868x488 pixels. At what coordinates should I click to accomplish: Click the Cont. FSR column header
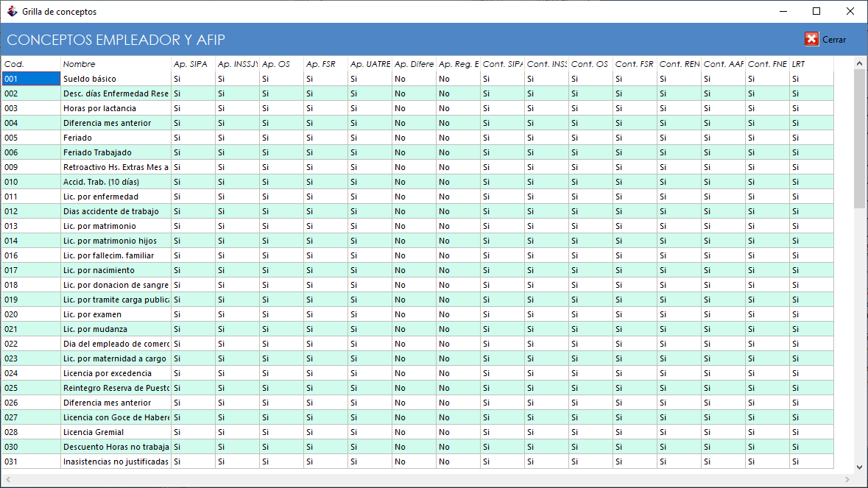click(635, 64)
